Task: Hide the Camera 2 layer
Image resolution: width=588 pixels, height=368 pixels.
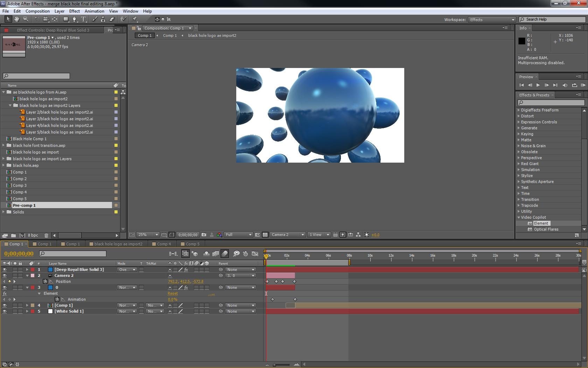Action: coord(5,275)
